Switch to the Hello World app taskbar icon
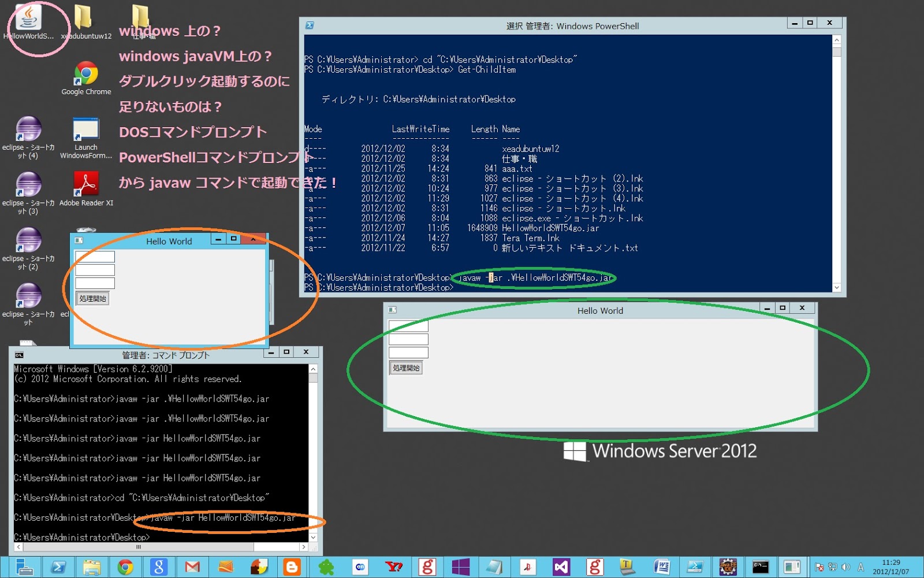Image resolution: width=924 pixels, height=578 pixels. pyautogui.click(x=792, y=567)
